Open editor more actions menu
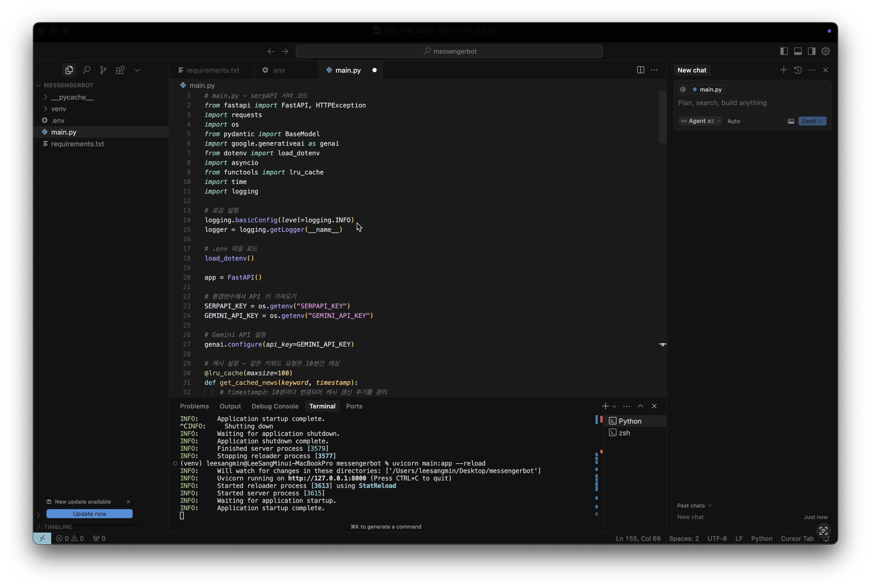The width and height of the screenshot is (871, 588). point(654,70)
